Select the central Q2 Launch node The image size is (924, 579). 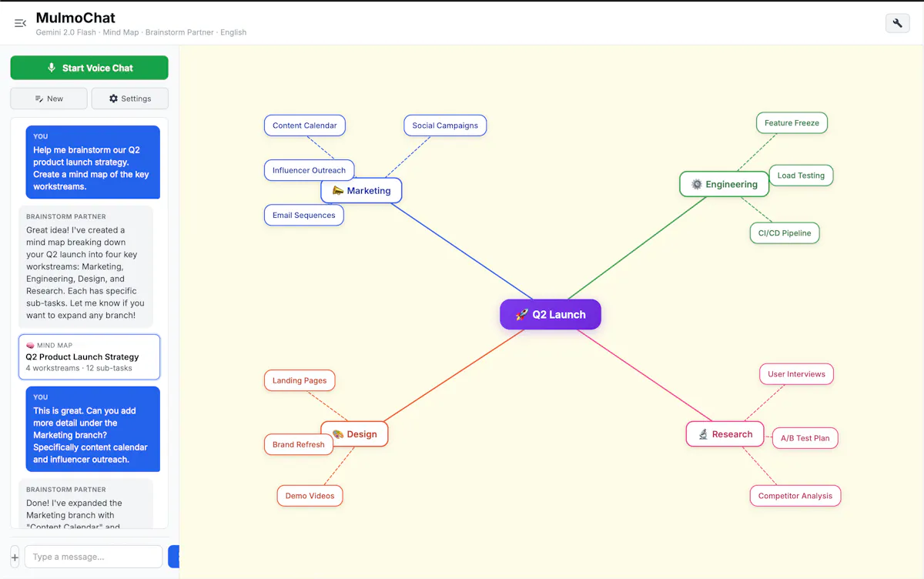(x=551, y=314)
